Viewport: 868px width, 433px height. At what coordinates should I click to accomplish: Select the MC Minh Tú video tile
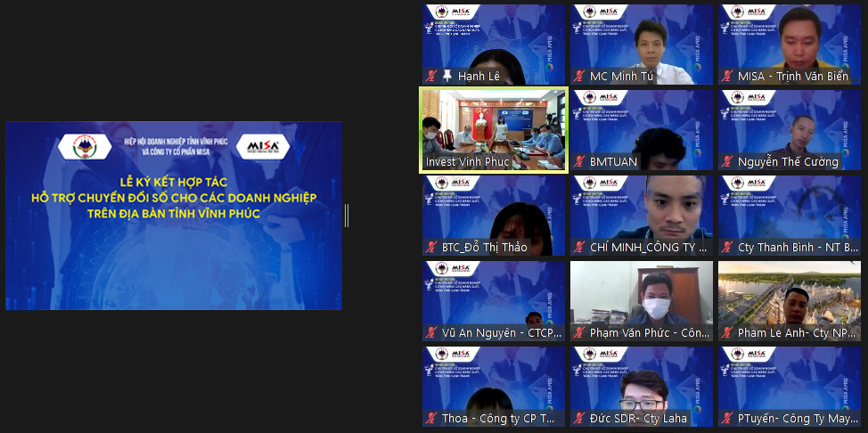[x=642, y=45]
